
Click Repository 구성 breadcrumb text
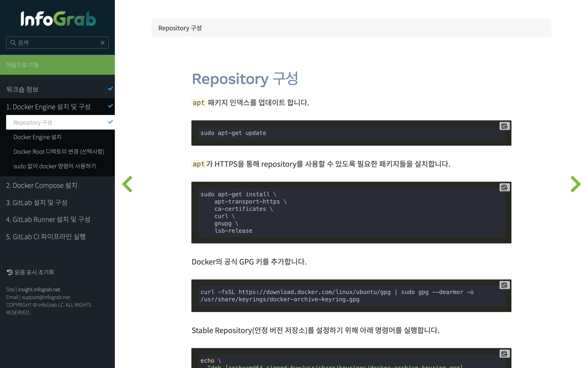(180, 28)
